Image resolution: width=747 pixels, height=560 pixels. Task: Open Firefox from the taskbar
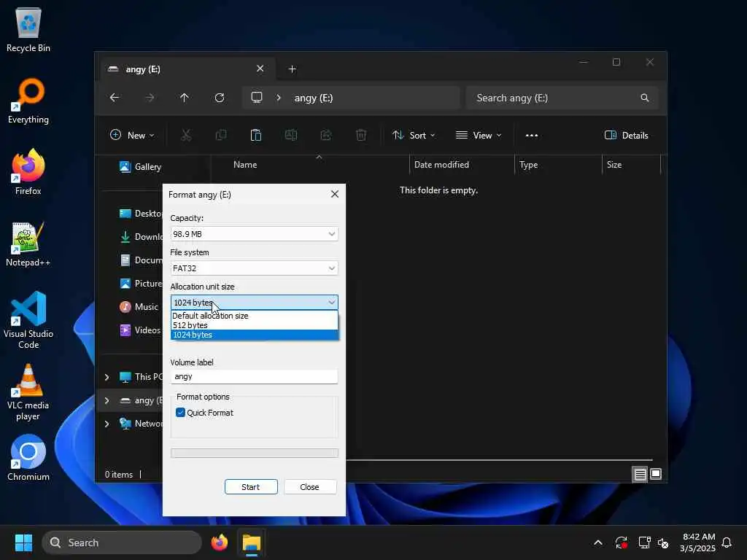[x=219, y=542]
